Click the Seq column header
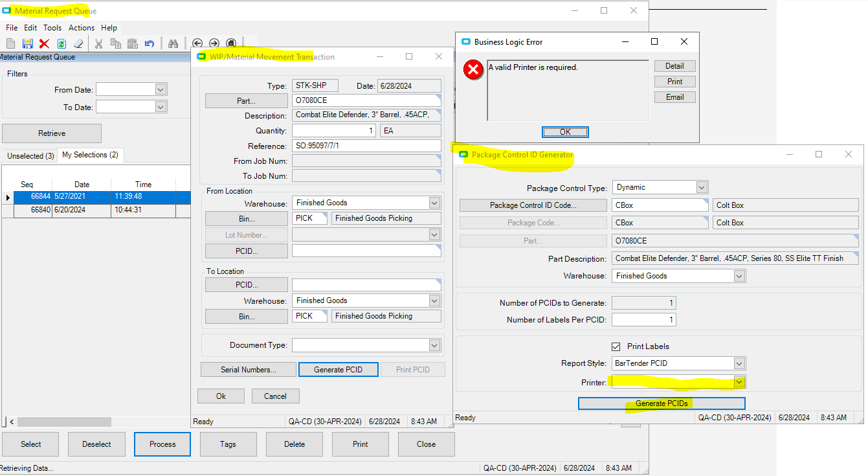 tap(27, 184)
